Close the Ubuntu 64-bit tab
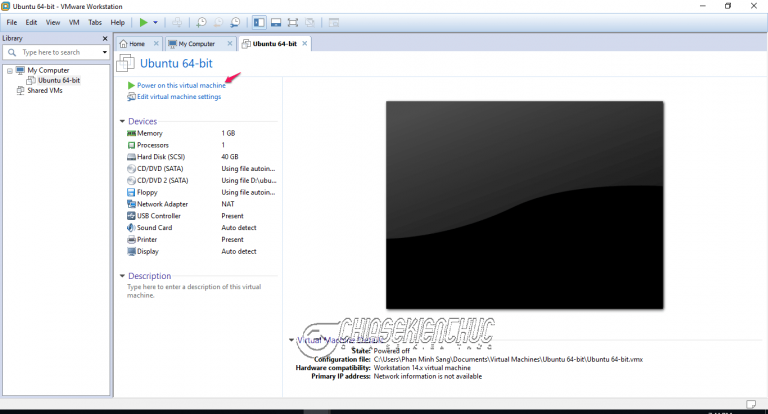Screen dimensions: 768x414 pos(305,44)
